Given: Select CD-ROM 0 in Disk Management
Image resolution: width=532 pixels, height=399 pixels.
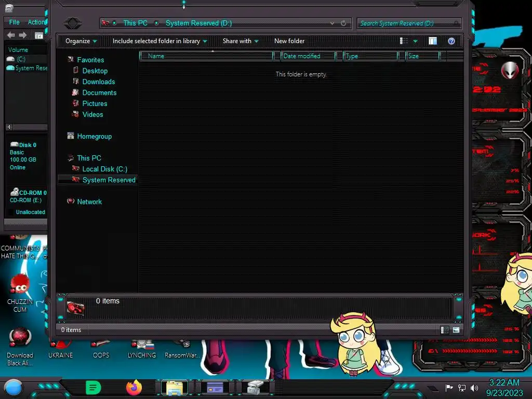Looking at the screenshot, I should [x=28, y=196].
